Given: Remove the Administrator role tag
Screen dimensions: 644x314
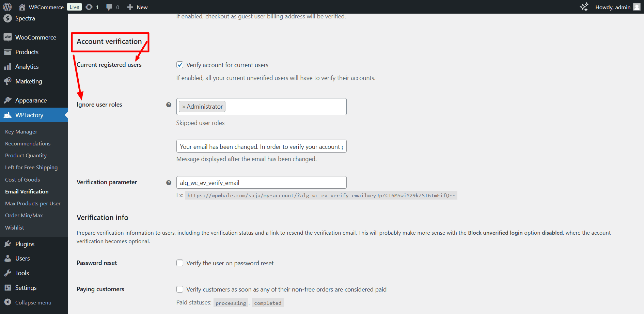Looking at the screenshot, I should click(184, 107).
